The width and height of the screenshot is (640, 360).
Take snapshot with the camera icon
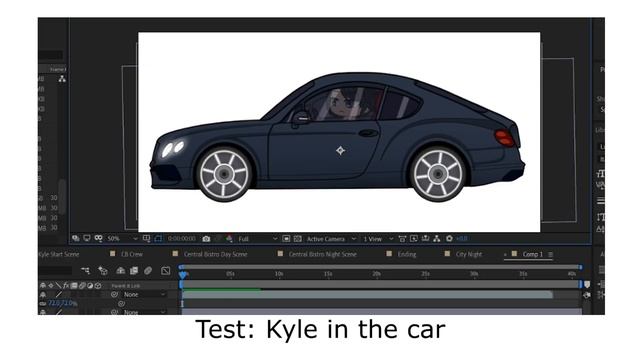click(207, 239)
